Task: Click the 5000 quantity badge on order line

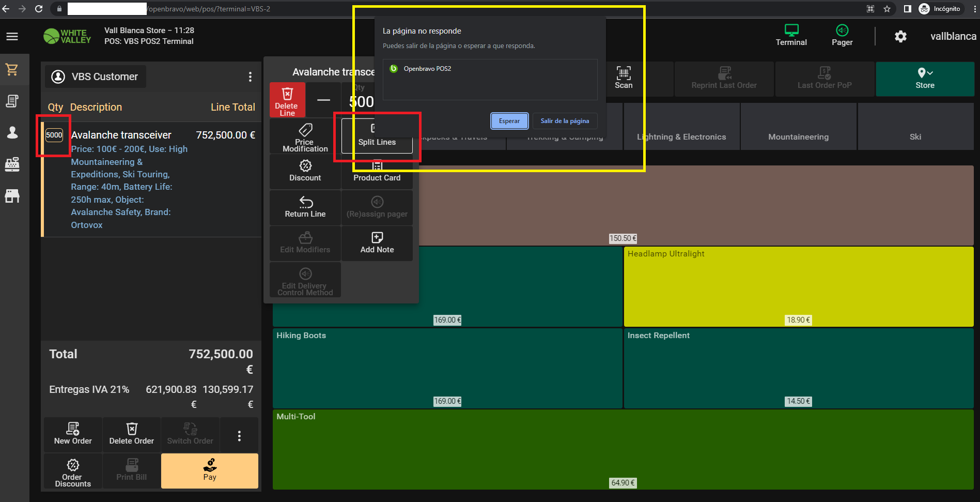Action: [x=54, y=135]
